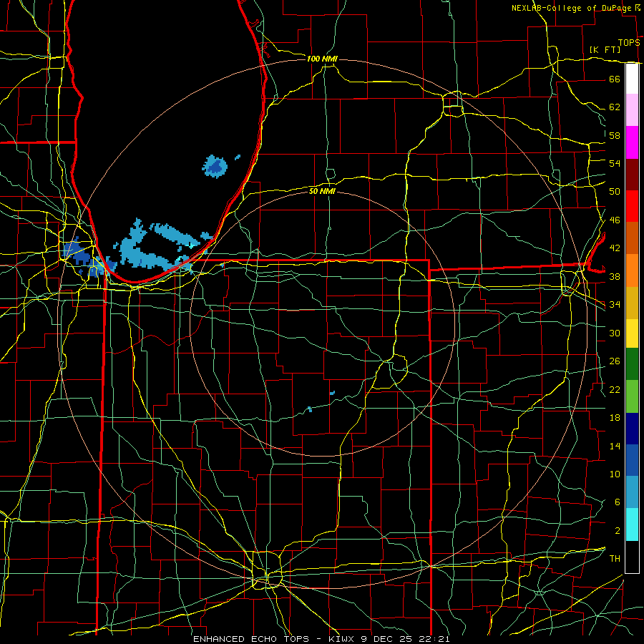This screenshot has width=644, height=644.
Task: Click the legend value 2
Action: coord(618,530)
